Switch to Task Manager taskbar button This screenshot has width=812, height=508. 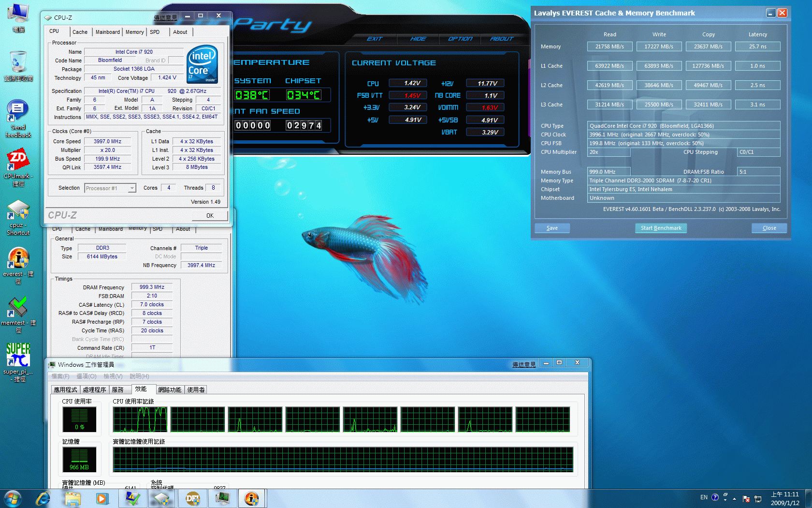click(x=222, y=498)
